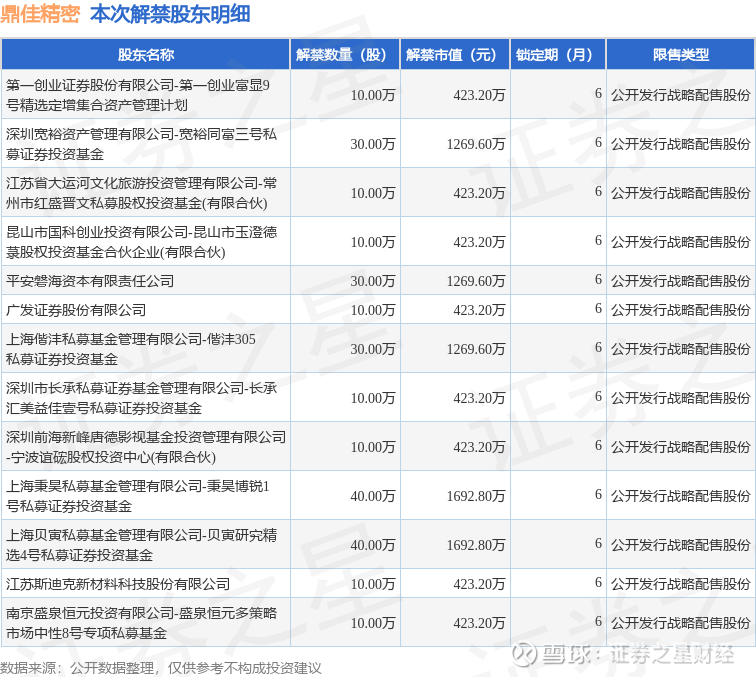Click shareholder 上海秉昊私募基金管理有限公司 name

click(x=137, y=496)
